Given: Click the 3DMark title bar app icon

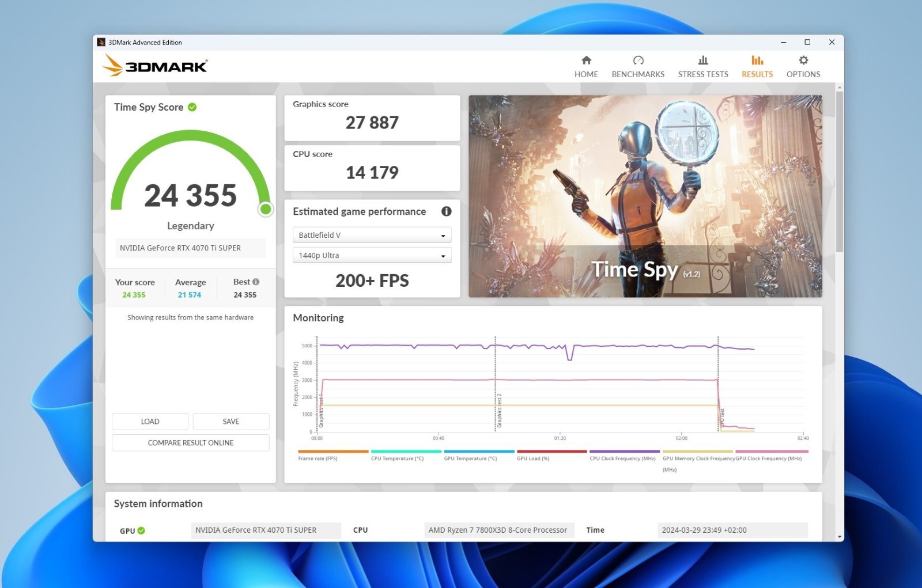Looking at the screenshot, I should point(101,42).
